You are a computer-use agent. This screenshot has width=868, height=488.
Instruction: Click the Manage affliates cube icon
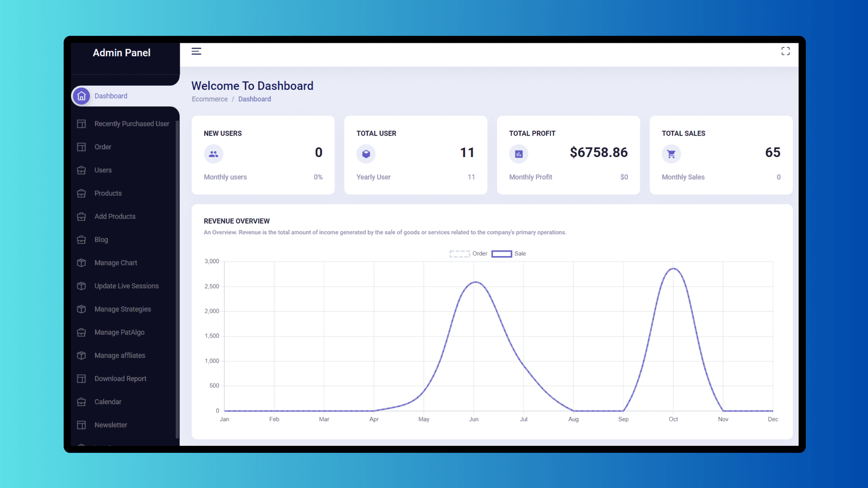click(81, 355)
